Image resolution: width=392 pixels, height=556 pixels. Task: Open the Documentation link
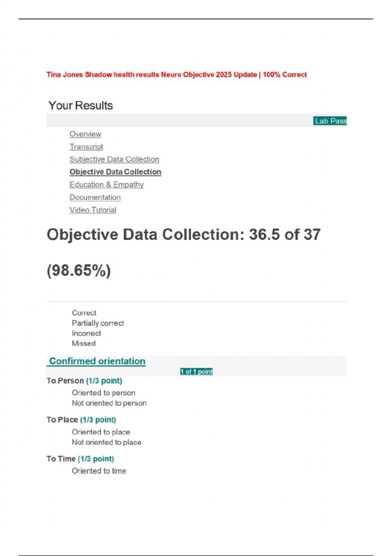pyautogui.click(x=95, y=198)
